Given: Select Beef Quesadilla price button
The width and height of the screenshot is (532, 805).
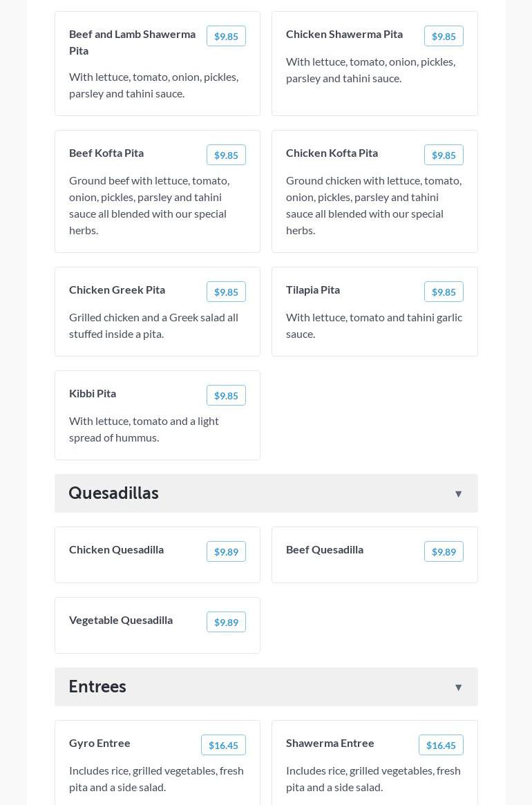Looking at the screenshot, I should (444, 551).
